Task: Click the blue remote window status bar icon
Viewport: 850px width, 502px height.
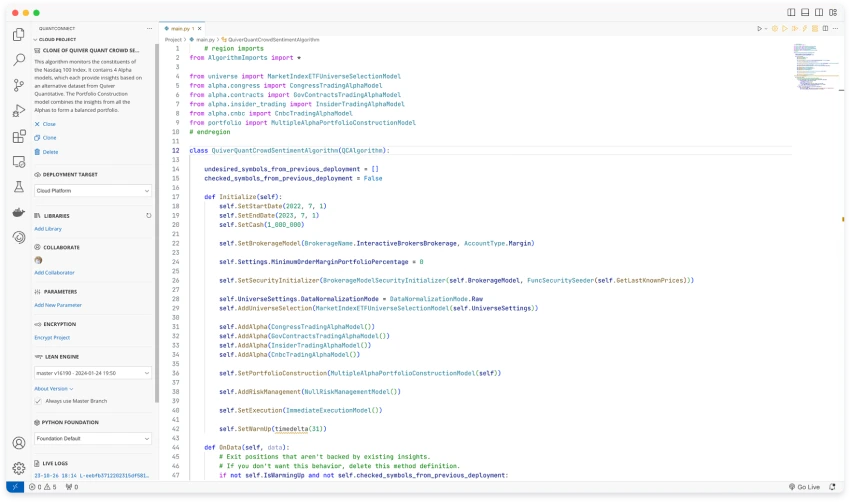Action: [x=15, y=487]
